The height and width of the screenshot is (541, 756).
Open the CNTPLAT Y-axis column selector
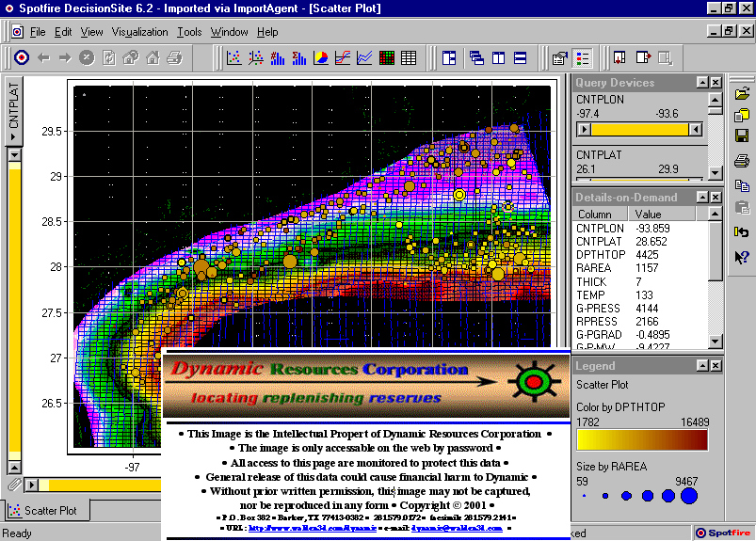click(x=14, y=113)
